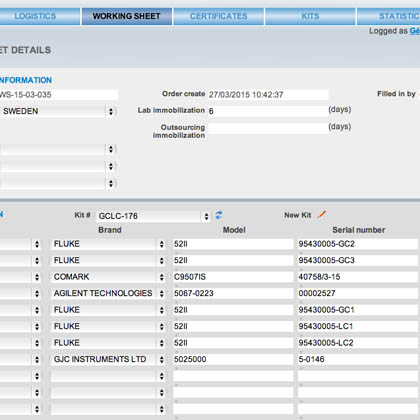Viewport: 420px width, 420px height.
Task: Click the Outsourcing immobilization input field
Action: pos(268,128)
